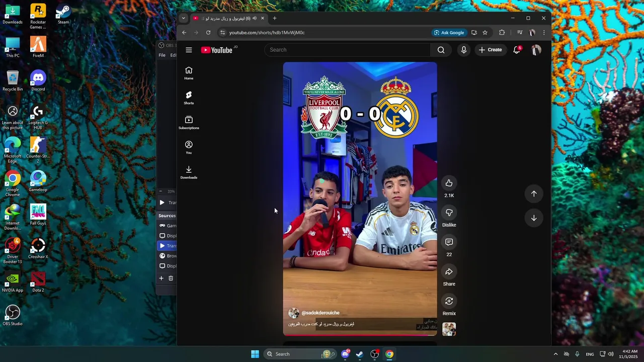Open the You page in the sidebar

(x=189, y=147)
